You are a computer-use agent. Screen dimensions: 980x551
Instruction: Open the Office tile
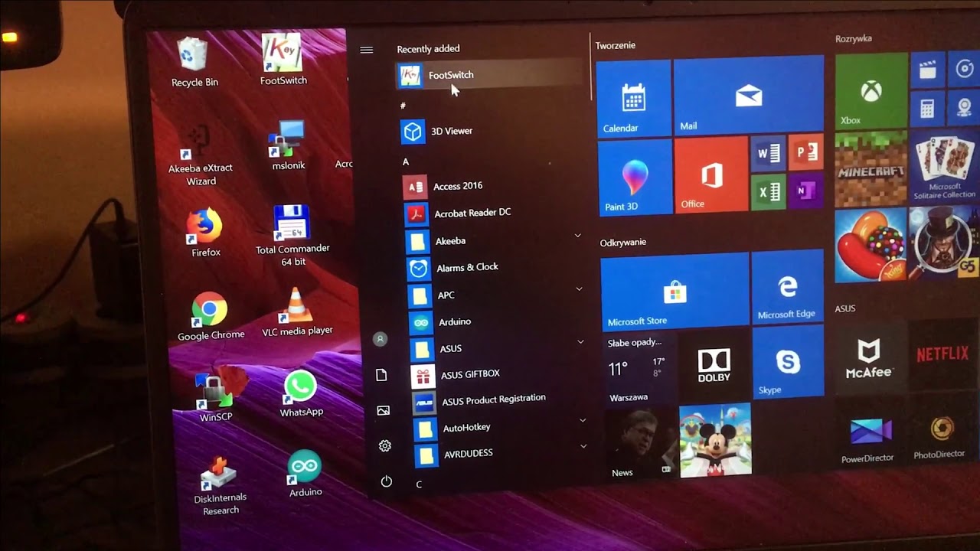click(711, 175)
